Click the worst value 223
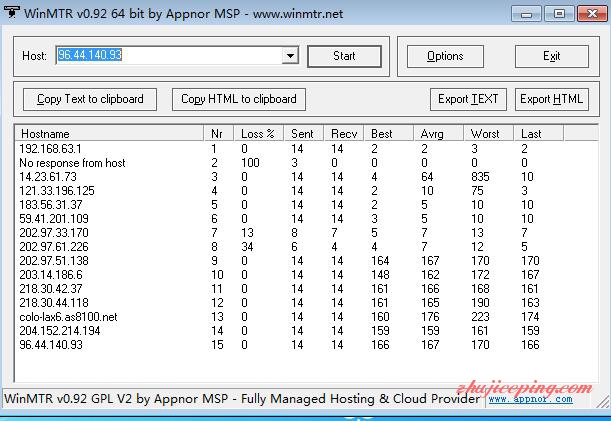 (x=480, y=317)
